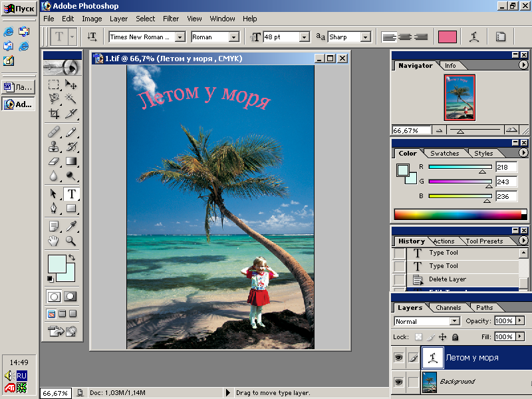532x399 pixels.
Task: Toggle link box of Background layer
Action: pyautogui.click(x=413, y=382)
